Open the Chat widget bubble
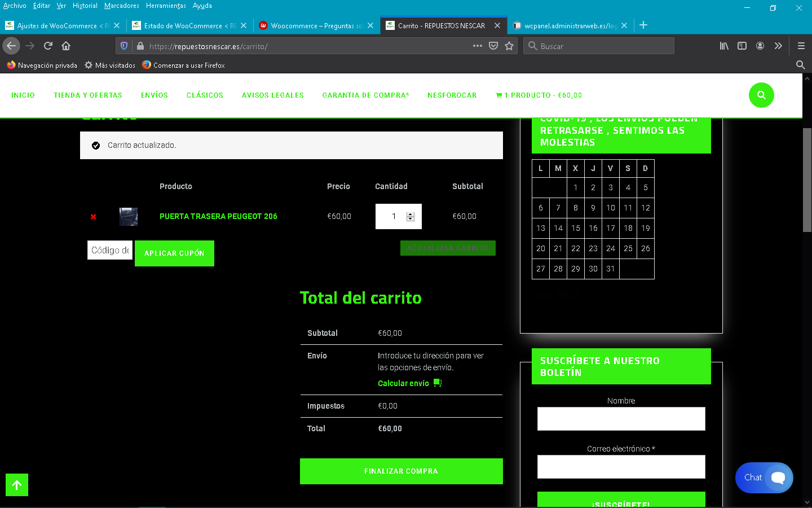The image size is (812, 508). (x=764, y=478)
